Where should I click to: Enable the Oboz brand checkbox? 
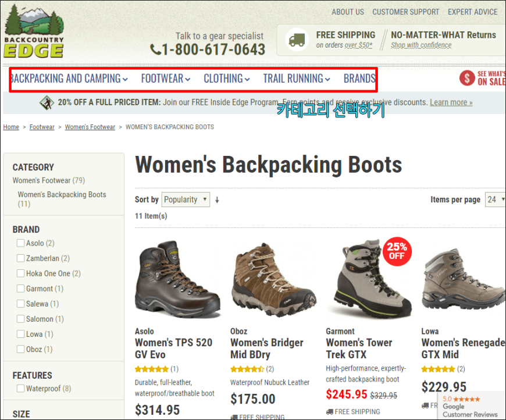pos(21,349)
